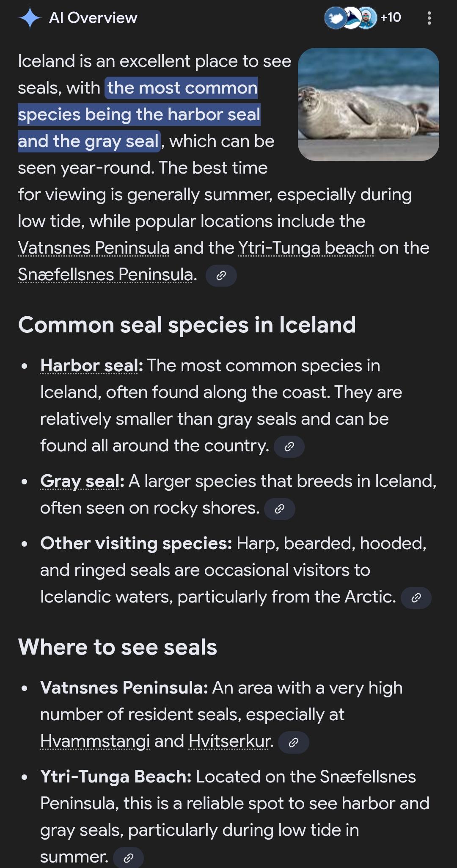457x868 pixels.
Task: Tap the highlighted most common species text
Action: (x=139, y=114)
